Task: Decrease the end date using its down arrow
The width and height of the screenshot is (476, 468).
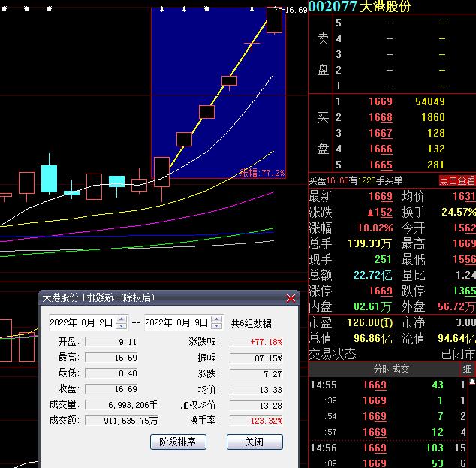Action: [x=217, y=326]
